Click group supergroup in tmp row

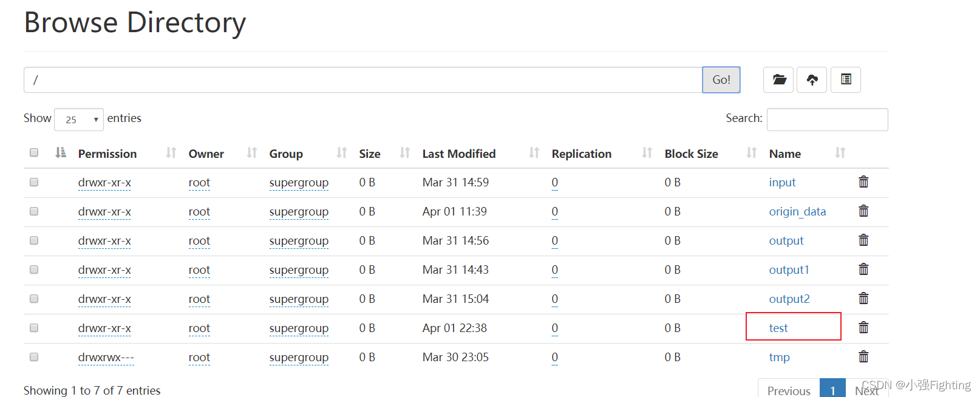click(299, 357)
